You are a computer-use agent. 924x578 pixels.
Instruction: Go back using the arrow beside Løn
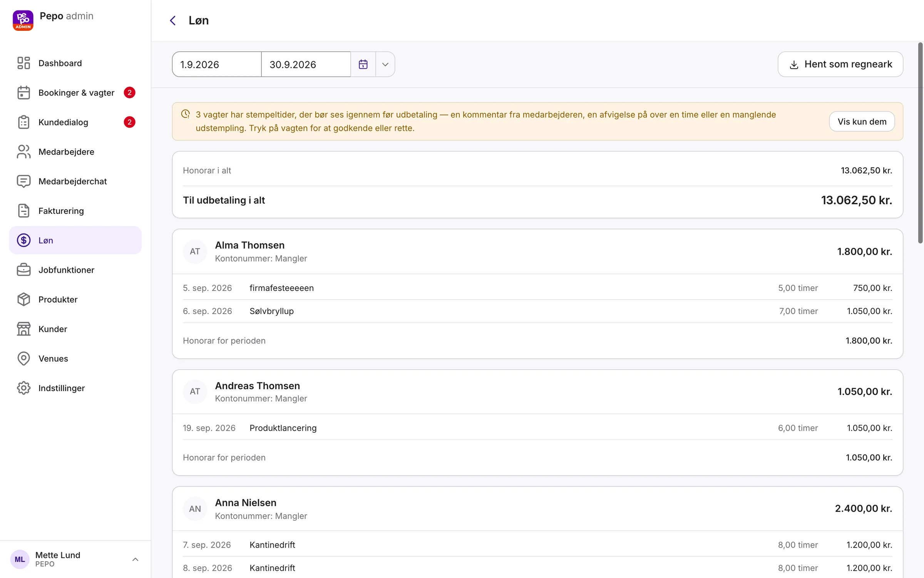click(173, 20)
